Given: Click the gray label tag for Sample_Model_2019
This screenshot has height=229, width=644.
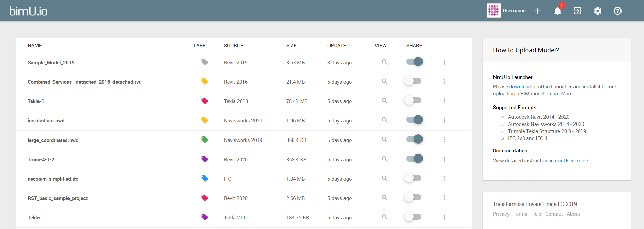Looking at the screenshot, I should click(x=205, y=62).
